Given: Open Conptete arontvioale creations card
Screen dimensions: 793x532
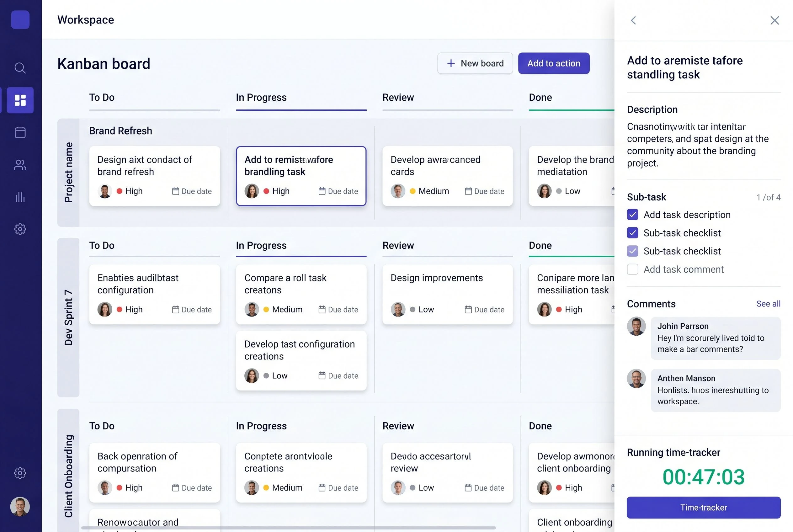Looking at the screenshot, I should [x=301, y=472].
